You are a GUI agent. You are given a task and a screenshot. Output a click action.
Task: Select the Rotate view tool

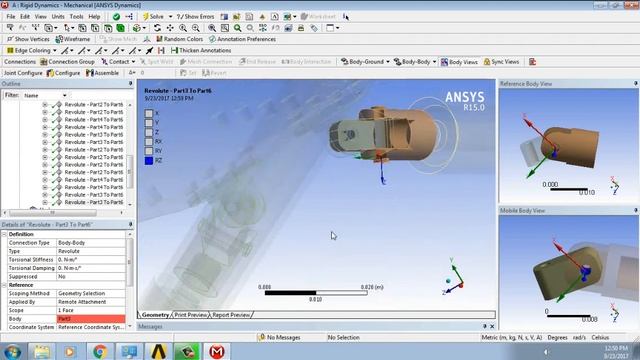[x=157, y=28]
